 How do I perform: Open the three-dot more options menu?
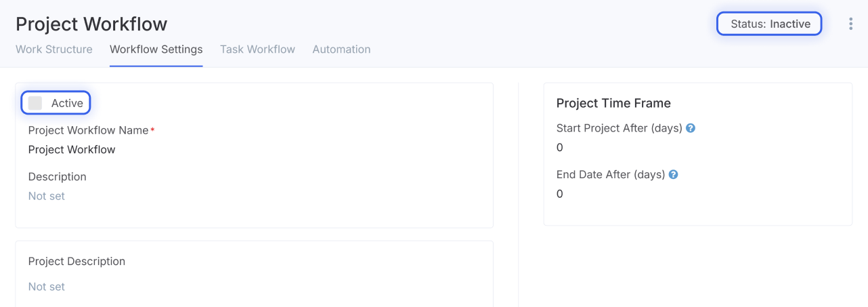point(850,24)
